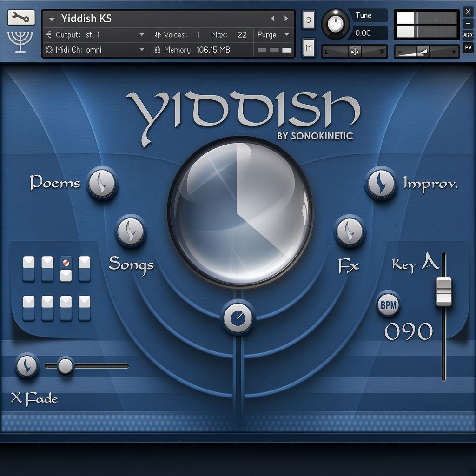Click the Tune knob
The height and width of the screenshot is (476, 476).
click(336, 24)
